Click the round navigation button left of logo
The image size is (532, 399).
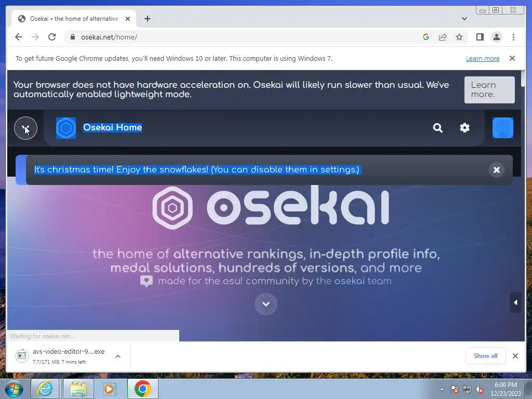pyautogui.click(x=26, y=128)
